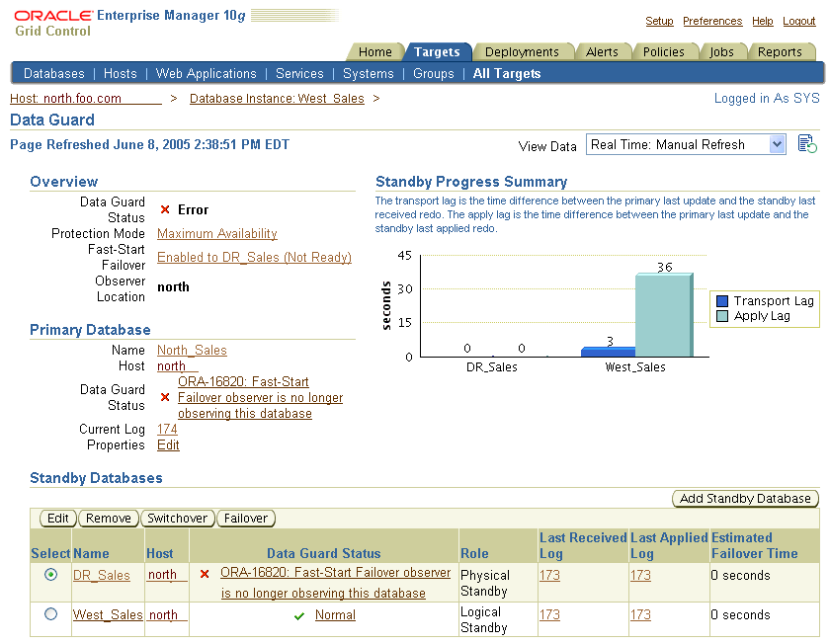This screenshot has height=644, width=830.
Task: Select the DR_Sales radio button
Action: [51, 575]
